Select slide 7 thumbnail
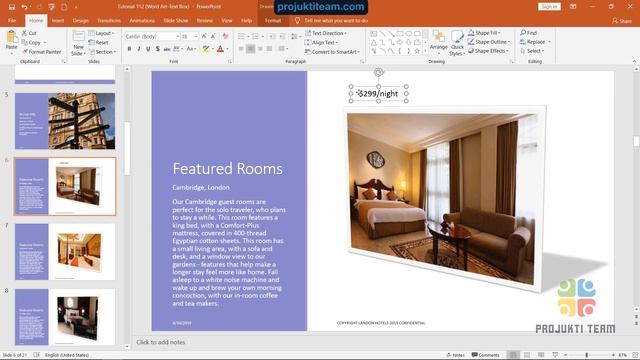The image size is (640, 360). point(65,252)
